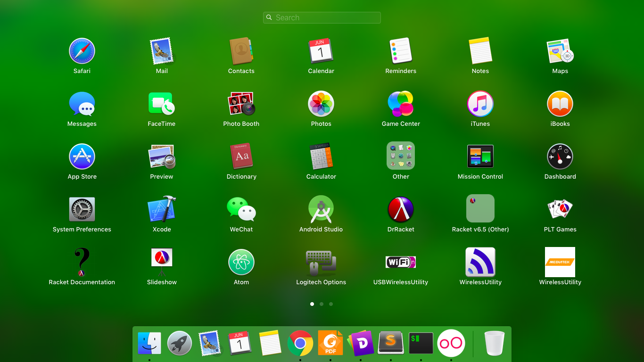The height and width of the screenshot is (362, 644).
Task: Open System Preferences
Action: [82, 209]
